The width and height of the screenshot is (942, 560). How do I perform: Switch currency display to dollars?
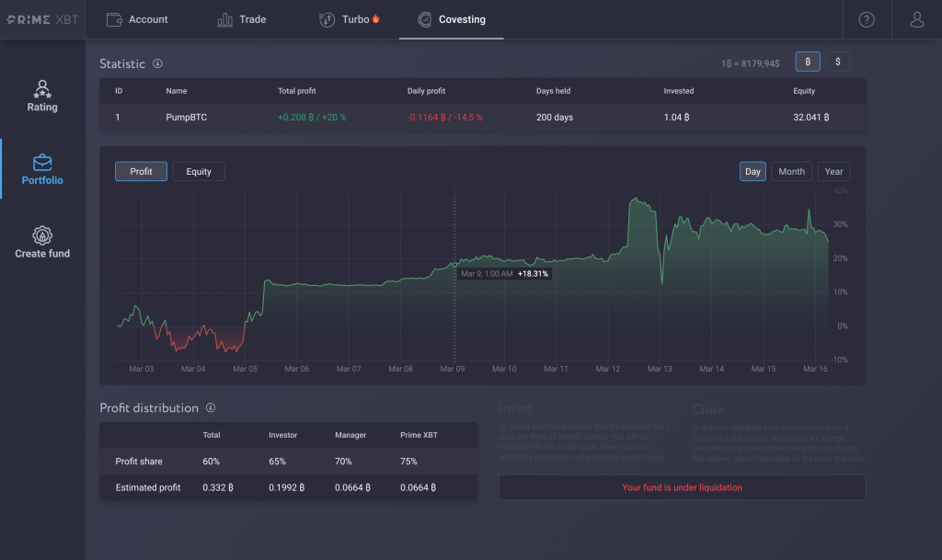(837, 61)
